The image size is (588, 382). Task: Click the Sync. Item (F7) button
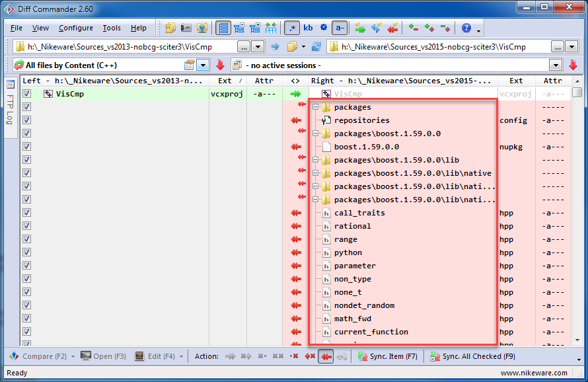click(388, 356)
